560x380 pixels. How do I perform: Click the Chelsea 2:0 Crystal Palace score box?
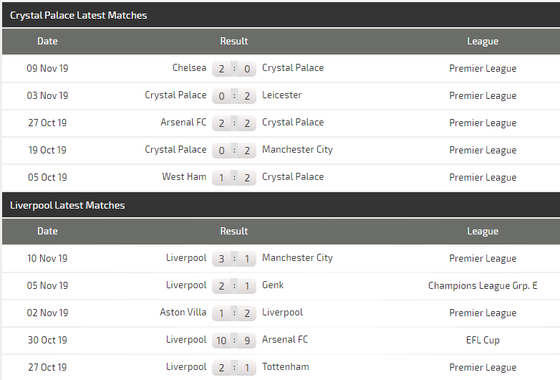pos(234,69)
